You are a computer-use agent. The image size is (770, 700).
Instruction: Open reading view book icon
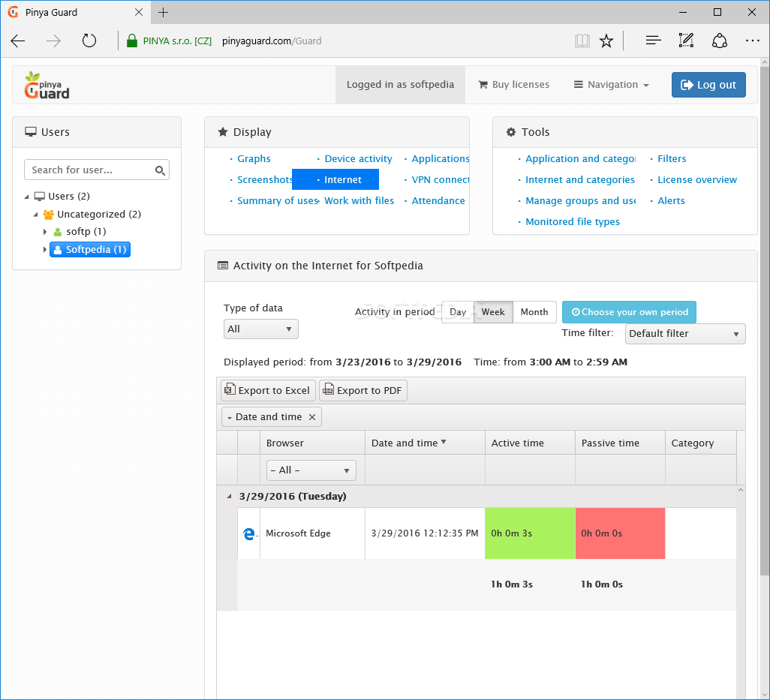point(582,41)
